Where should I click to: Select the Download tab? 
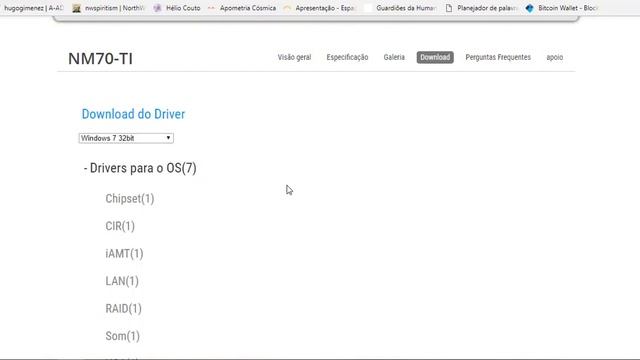click(x=435, y=58)
